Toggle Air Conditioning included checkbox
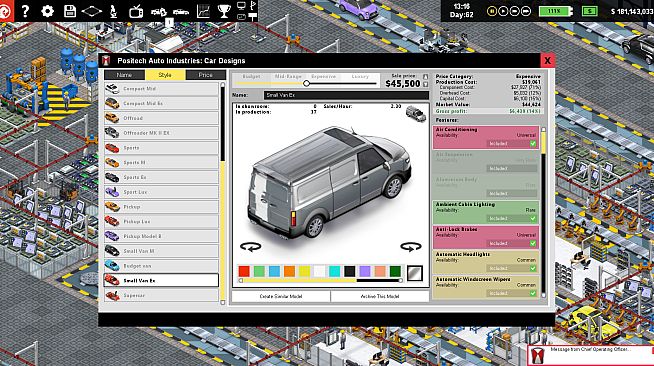 (533, 144)
